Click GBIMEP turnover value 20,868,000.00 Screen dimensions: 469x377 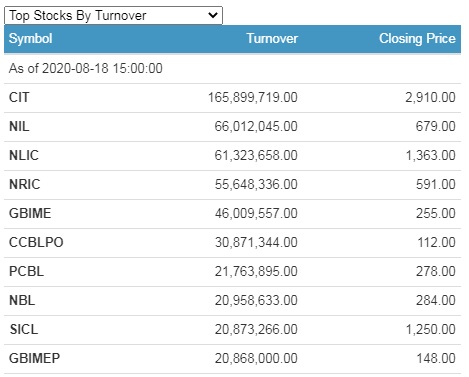256,359
